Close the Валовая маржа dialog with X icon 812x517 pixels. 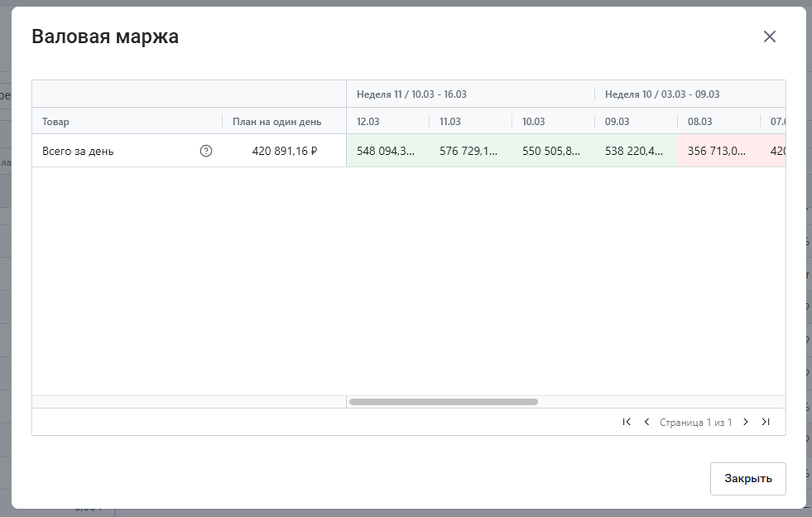tap(769, 36)
